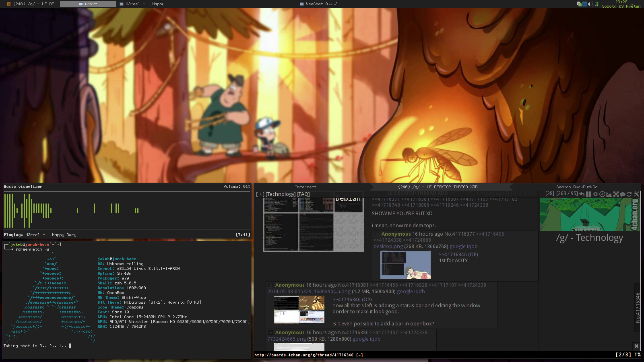Tick the checkbox of post No.41716381
Viewport: 644px width, 362px height.
(x=270, y=285)
